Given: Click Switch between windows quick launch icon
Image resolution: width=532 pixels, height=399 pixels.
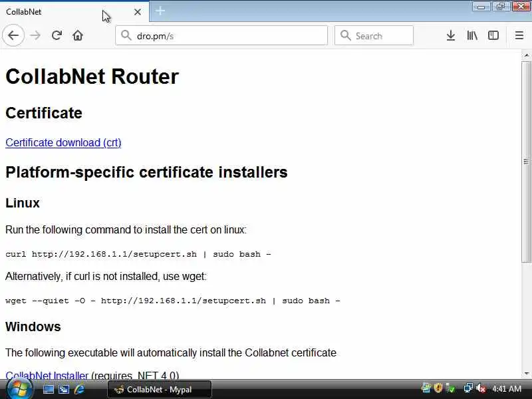Looking at the screenshot, I should (64, 389).
